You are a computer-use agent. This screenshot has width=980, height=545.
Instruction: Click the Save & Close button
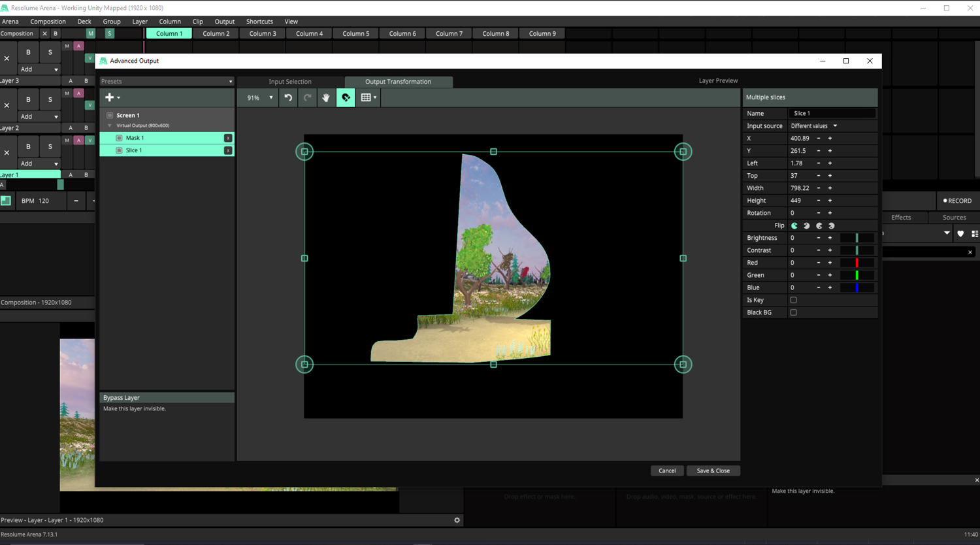click(x=713, y=471)
